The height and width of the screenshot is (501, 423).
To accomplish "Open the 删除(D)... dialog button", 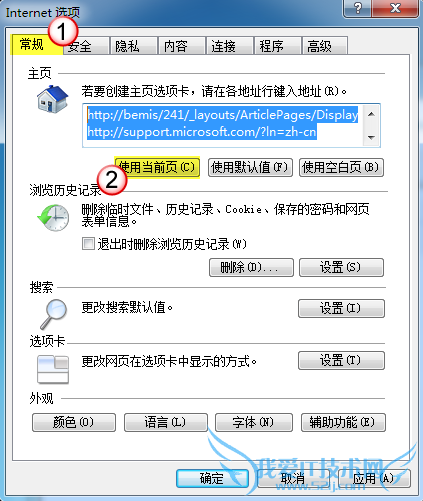I will [251, 267].
